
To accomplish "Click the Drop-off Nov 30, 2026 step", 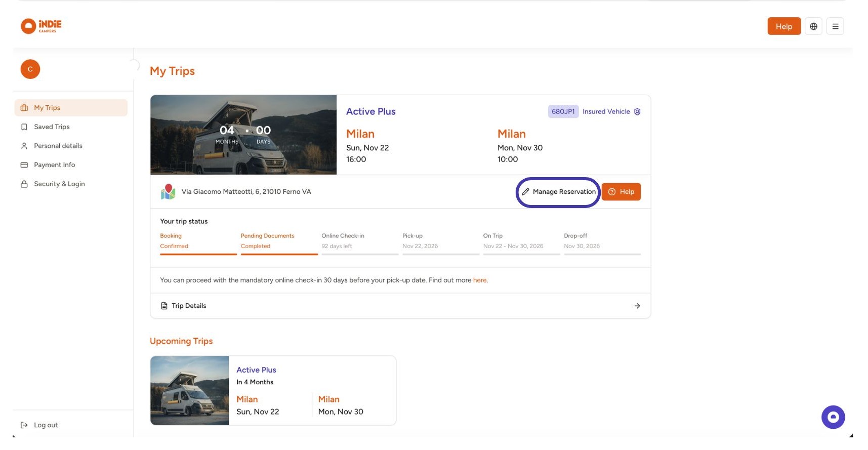I will tap(602, 243).
